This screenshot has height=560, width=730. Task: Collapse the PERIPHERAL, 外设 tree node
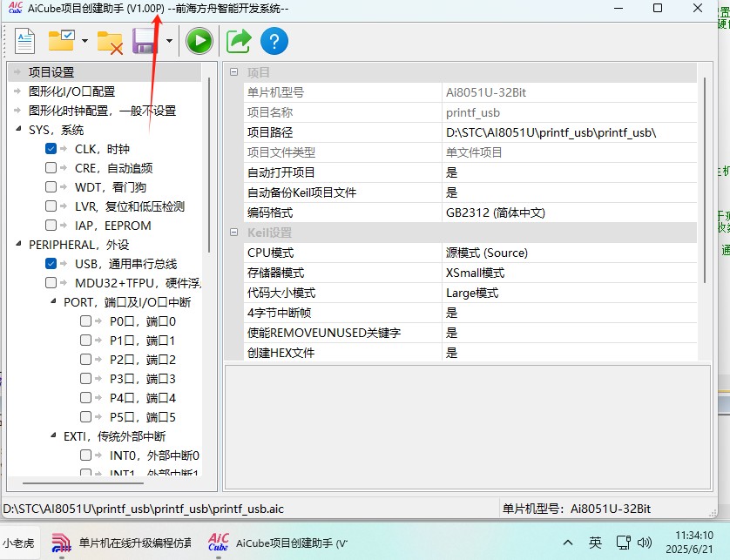[18, 244]
